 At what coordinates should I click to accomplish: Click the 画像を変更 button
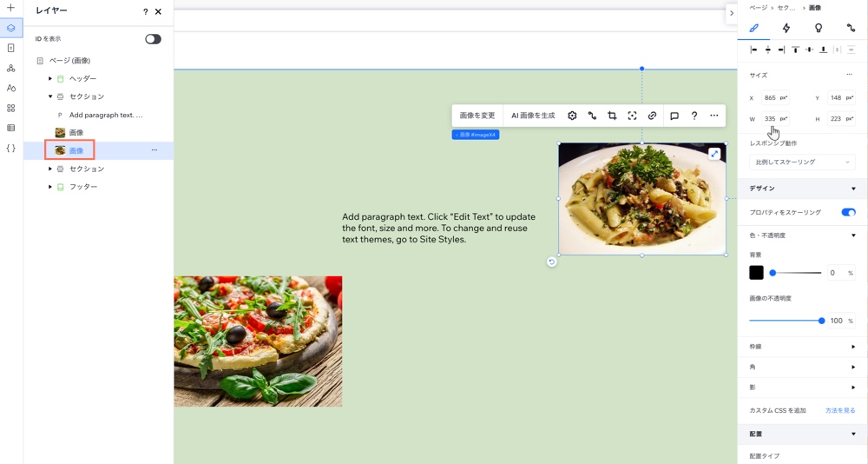[x=477, y=116]
